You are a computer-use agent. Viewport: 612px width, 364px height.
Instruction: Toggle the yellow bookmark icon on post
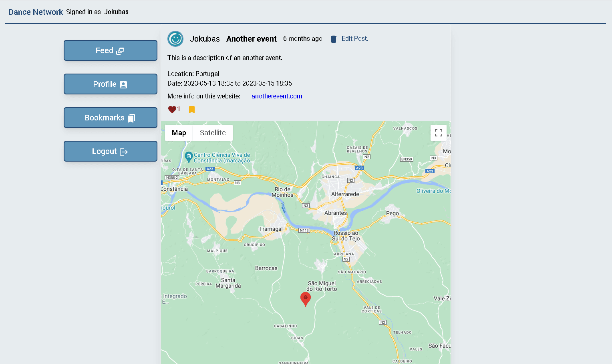click(x=192, y=110)
